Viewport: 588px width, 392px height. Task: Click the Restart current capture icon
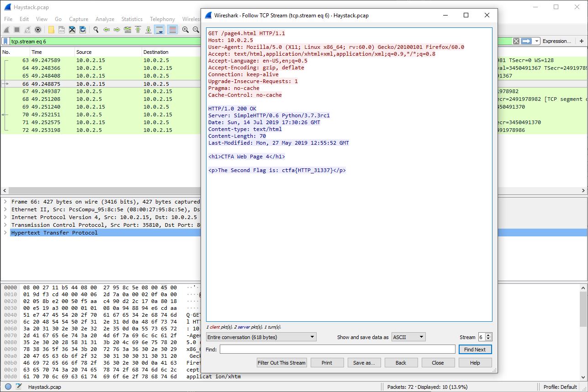click(27, 30)
